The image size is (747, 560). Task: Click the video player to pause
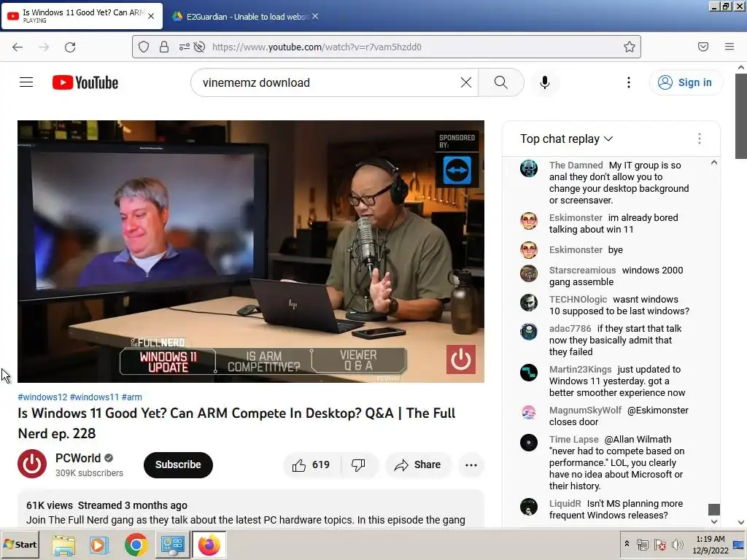coord(251,251)
